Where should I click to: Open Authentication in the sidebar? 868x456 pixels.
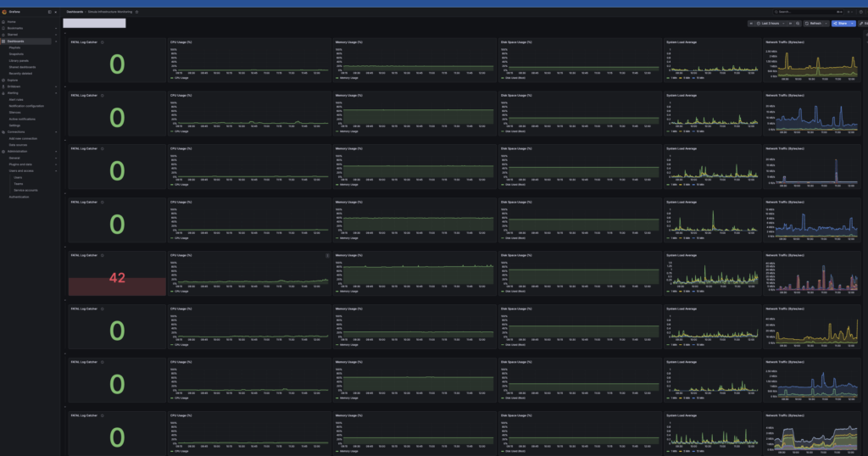[19, 197]
